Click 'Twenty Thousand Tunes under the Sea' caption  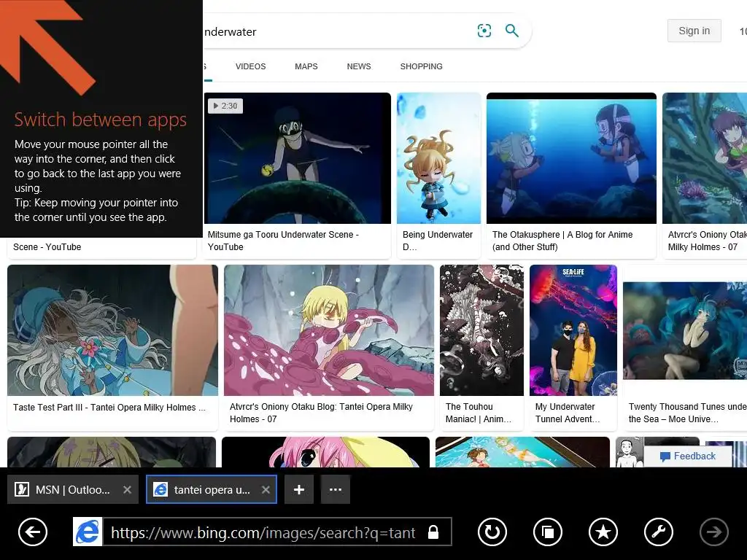[687, 413]
